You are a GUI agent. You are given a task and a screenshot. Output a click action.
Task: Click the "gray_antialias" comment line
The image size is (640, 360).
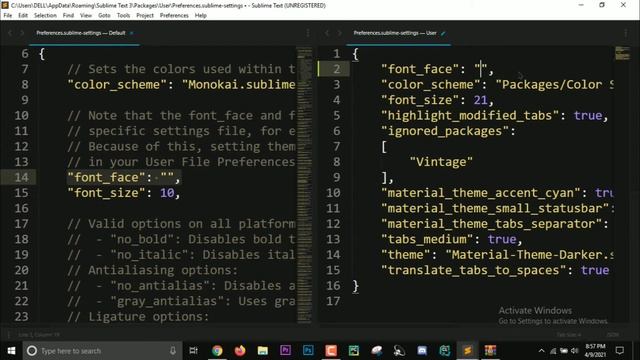click(181, 301)
